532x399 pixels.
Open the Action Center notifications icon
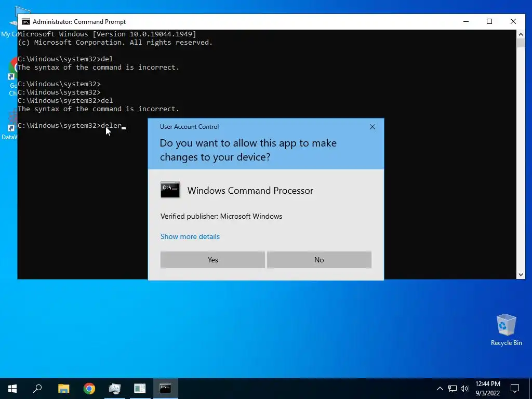515,389
